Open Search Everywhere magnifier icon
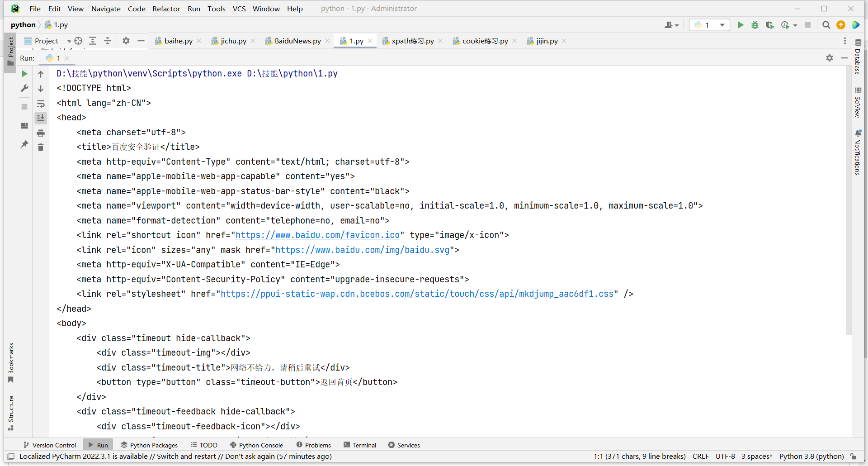Image resolution: width=868 pixels, height=466 pixels. pyautogui.click(x=826, y=25)
